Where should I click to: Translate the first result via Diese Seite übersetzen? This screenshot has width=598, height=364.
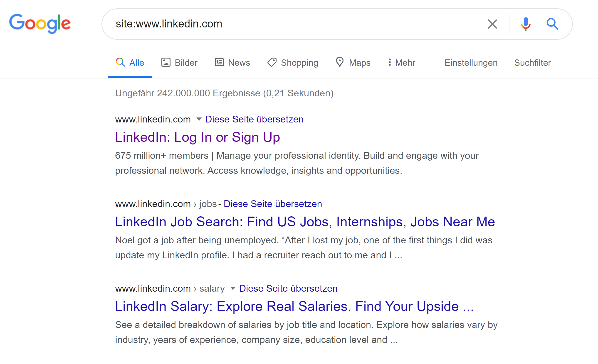click(x=254, y=119)
